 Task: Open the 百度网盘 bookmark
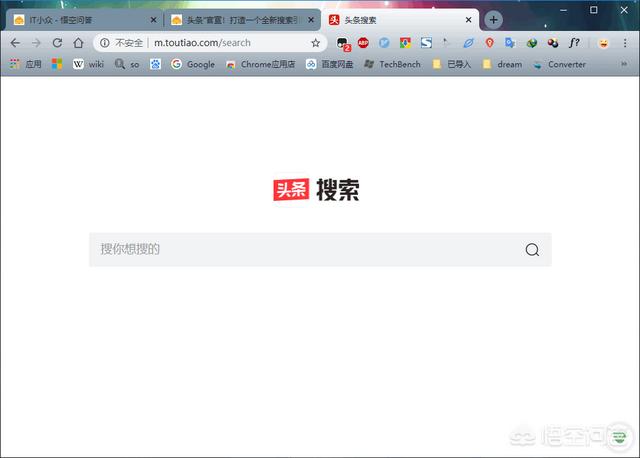click(x=329, y=64)
